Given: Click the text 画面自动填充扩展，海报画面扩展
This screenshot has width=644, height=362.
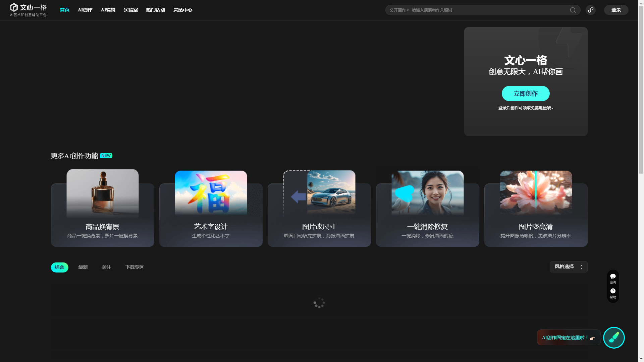Looking at the screenshot, I should tap(319, 236).
